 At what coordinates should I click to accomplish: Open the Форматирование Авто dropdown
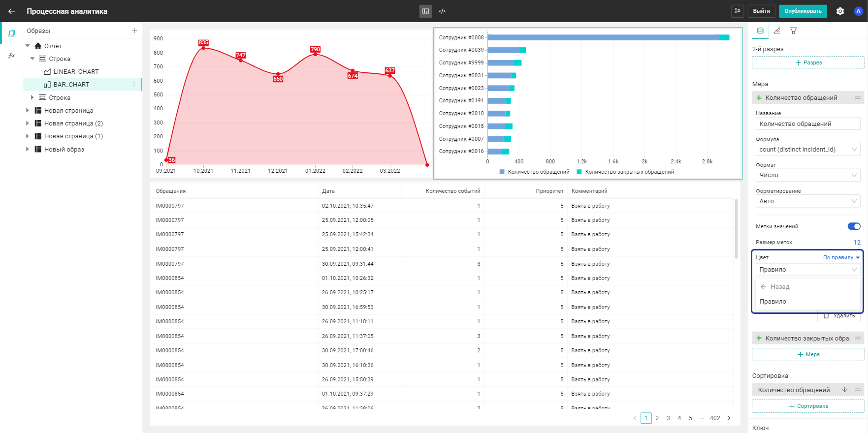pos(808,201)
